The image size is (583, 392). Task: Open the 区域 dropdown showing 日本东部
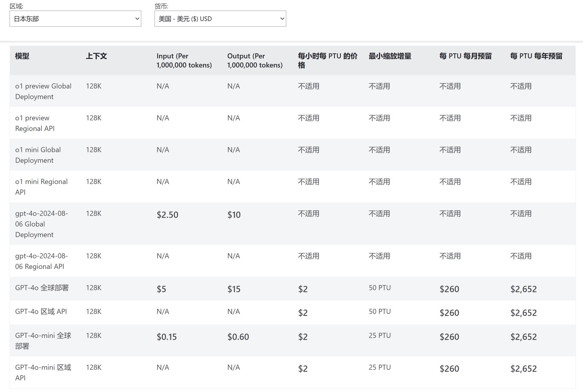(x=75, y=18)
